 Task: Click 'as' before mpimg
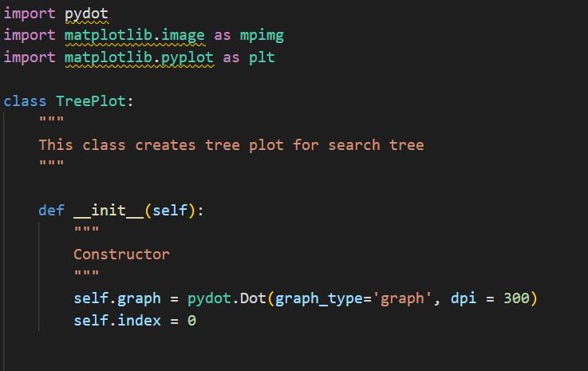[223, 36]
